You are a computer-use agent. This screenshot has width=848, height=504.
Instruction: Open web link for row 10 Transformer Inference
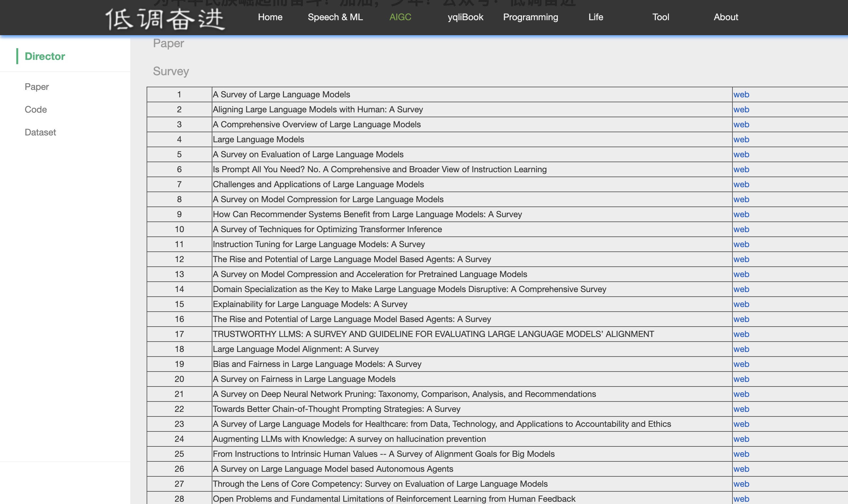click(741, 229)
